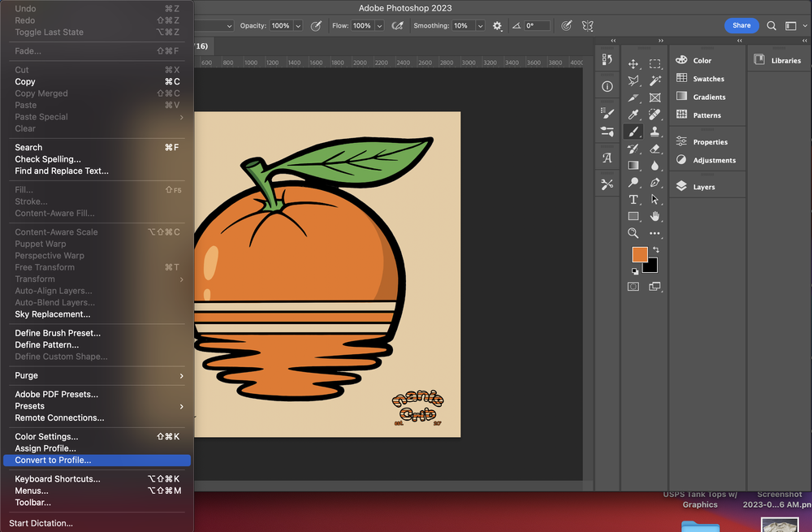Select the Hand tool
Viewport: 812px width, 532px height.
654,216
